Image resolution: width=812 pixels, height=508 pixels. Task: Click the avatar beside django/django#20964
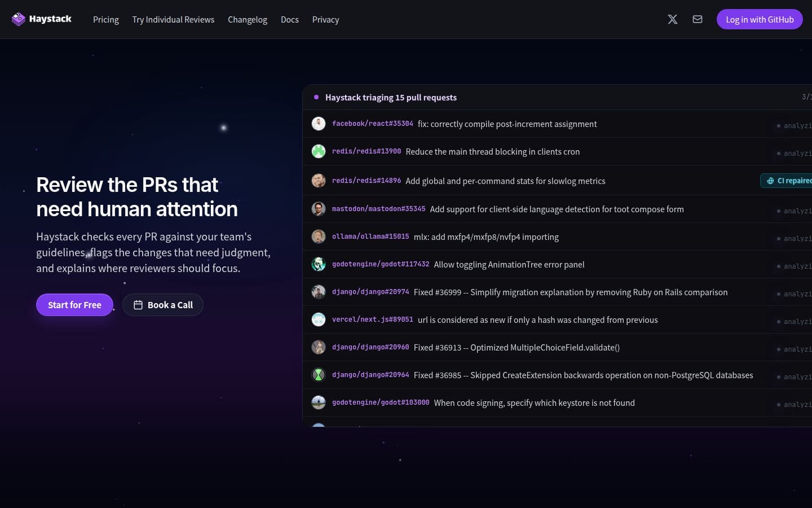click(319, 375)
